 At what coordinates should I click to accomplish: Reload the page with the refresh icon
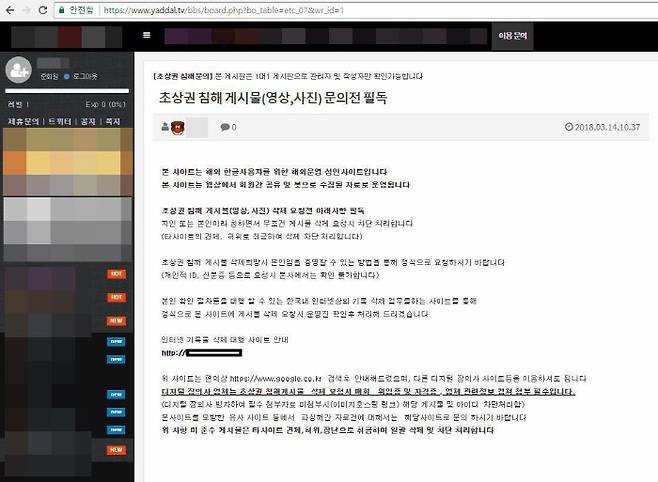click(43, 10)
